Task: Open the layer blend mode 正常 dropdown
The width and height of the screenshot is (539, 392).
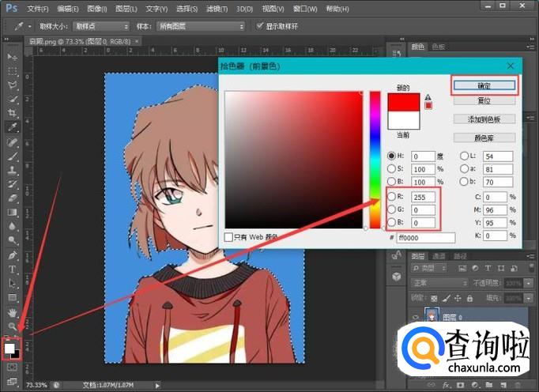Action: click(440, 283)
